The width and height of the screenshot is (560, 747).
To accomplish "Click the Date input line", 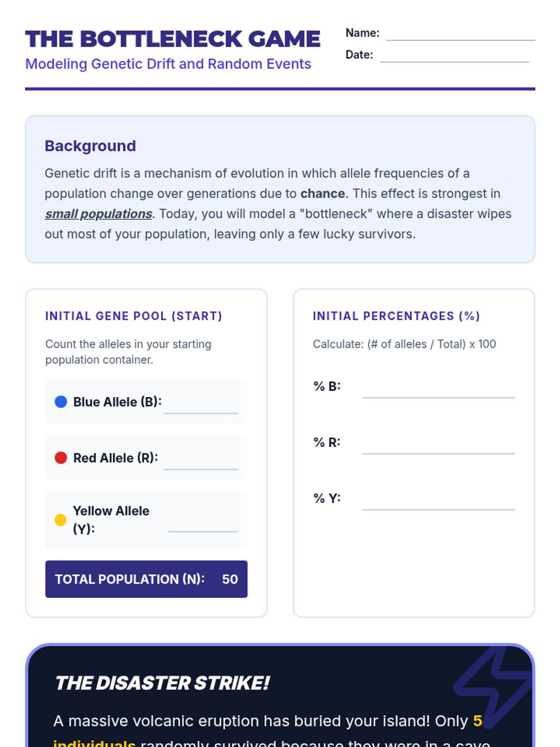I will (454, 57).
